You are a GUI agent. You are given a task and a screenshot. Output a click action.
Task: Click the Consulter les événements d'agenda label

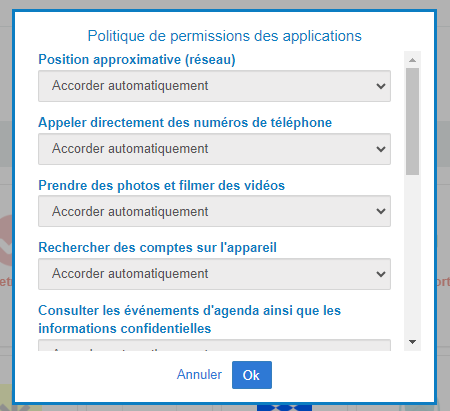click(x=189, y=319)
